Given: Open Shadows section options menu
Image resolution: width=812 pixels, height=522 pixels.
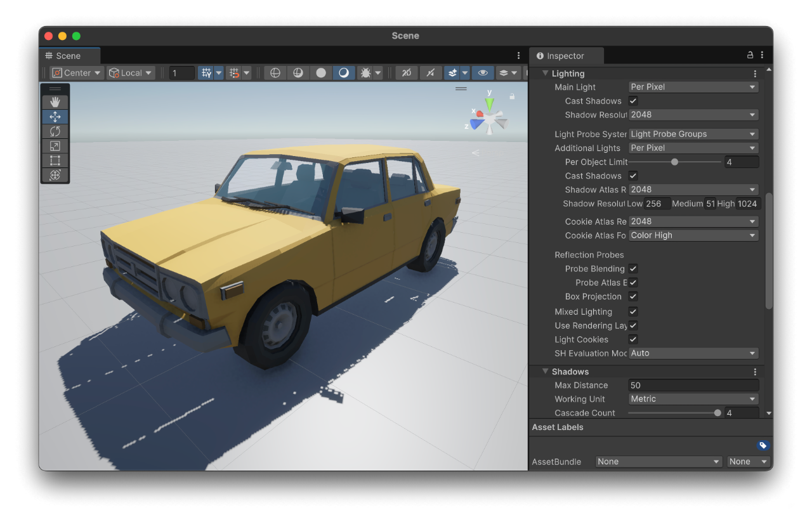Looking at the screenshot, I should (755, 372).
